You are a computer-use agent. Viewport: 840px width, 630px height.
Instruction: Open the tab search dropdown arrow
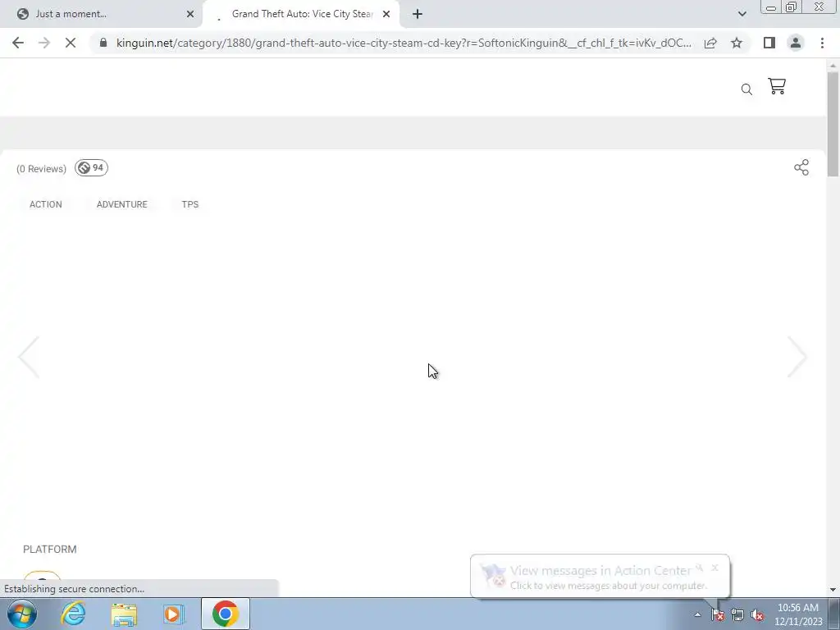742,14
